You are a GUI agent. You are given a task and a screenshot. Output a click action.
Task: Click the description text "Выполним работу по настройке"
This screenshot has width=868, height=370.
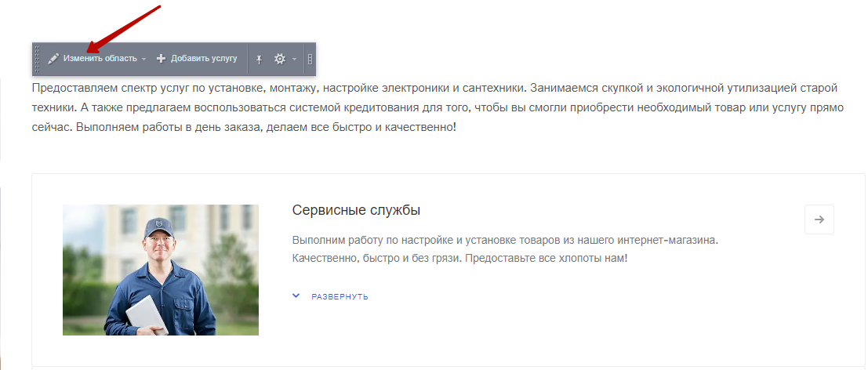pos(505,249)
